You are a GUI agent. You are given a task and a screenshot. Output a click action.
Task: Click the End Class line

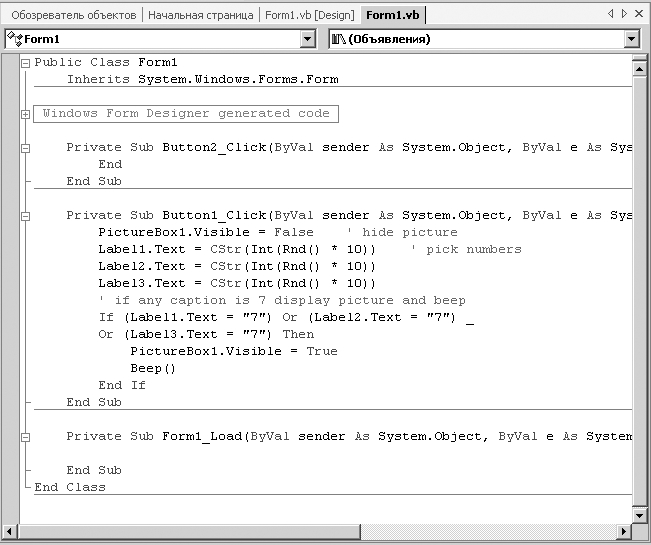(70, 487)
